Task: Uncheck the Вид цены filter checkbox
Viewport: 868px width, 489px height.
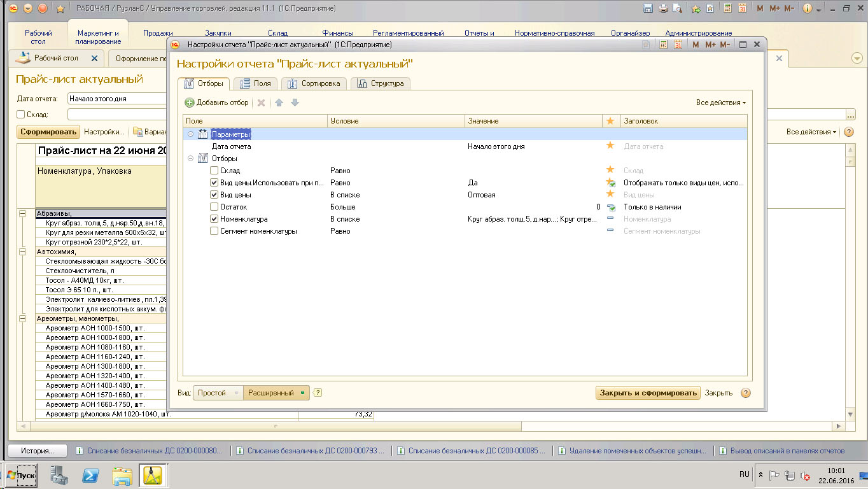Action: (214, 195)
